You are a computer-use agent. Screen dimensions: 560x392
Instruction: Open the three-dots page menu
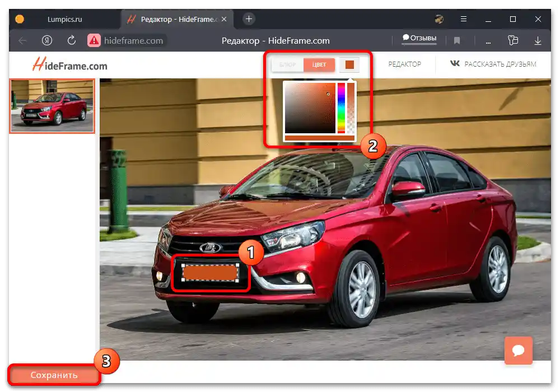pos(488,43)
